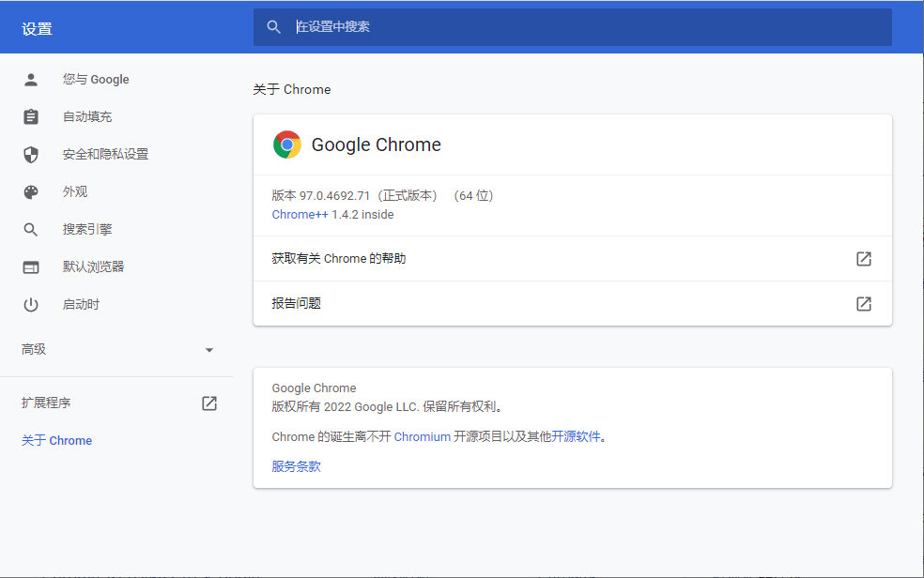Open the 服务条款 link
This screenshot has width=924, height=578.
point(297,466)
